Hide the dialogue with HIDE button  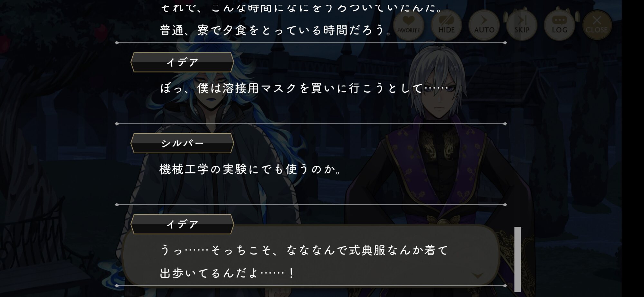pos(446,25)
